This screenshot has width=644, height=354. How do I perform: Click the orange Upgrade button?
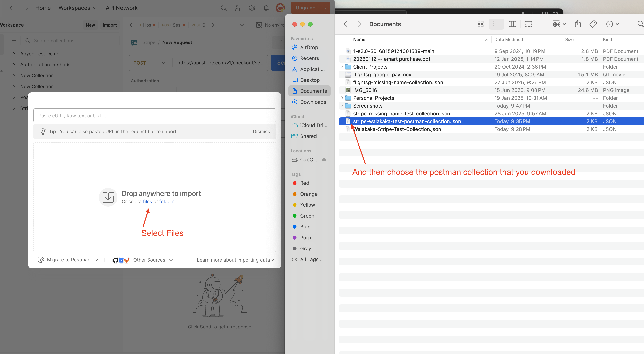click(x=305, y=8)
